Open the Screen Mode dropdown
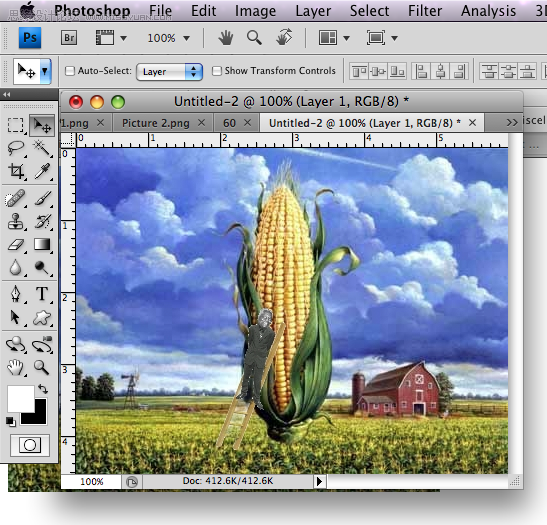Viewport: 547px width, 525px height. coord(395,38)
